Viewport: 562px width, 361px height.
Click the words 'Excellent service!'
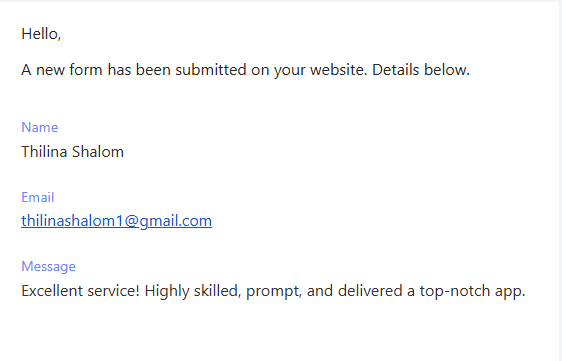click(x=80, y=290)
